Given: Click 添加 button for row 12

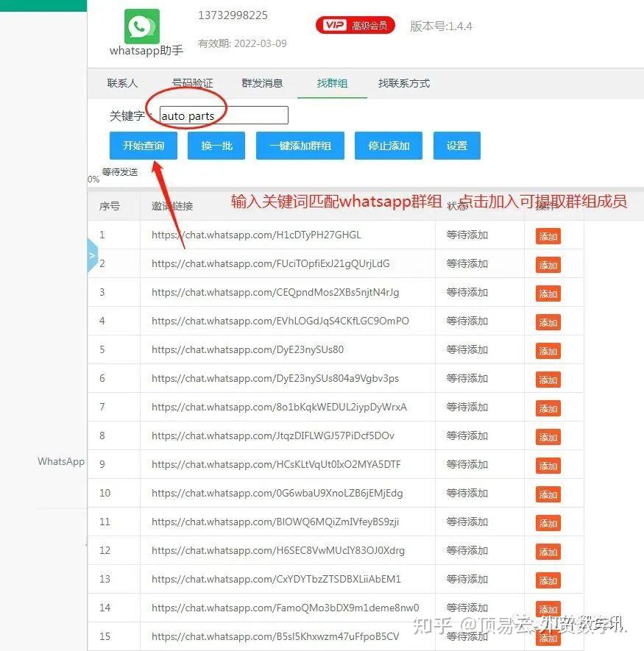Looking at the screenshot, I should [x=548, y=552].
